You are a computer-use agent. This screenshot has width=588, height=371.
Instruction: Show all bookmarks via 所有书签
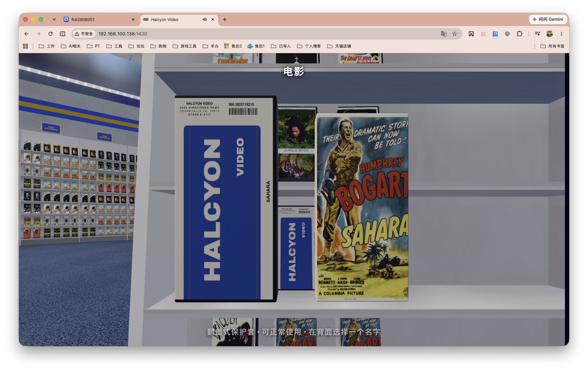(x=553, y=46)
